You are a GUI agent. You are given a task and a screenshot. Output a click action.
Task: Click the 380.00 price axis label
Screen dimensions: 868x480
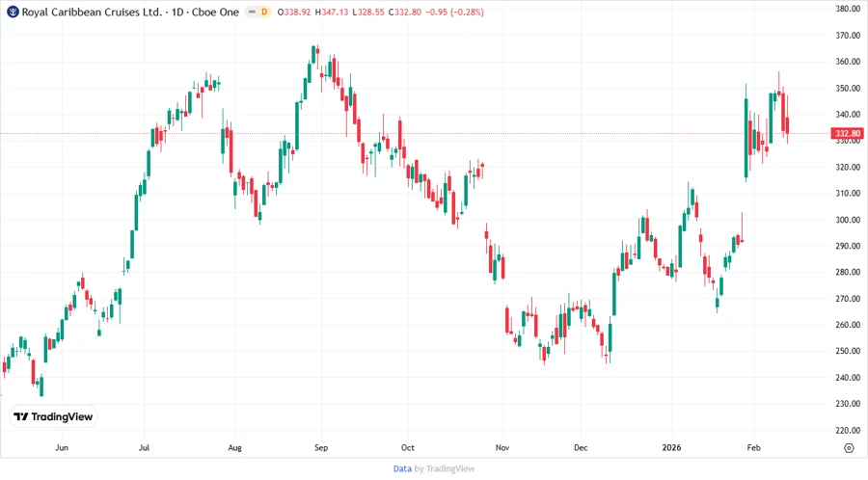[848, 9]
